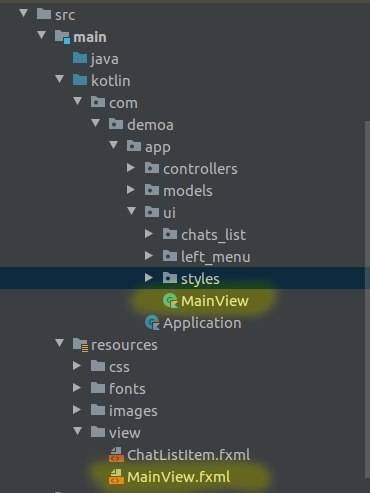Expand the chats_list package arrow
The height and width of the screenshot is (493, 370).
coord(149,234)
